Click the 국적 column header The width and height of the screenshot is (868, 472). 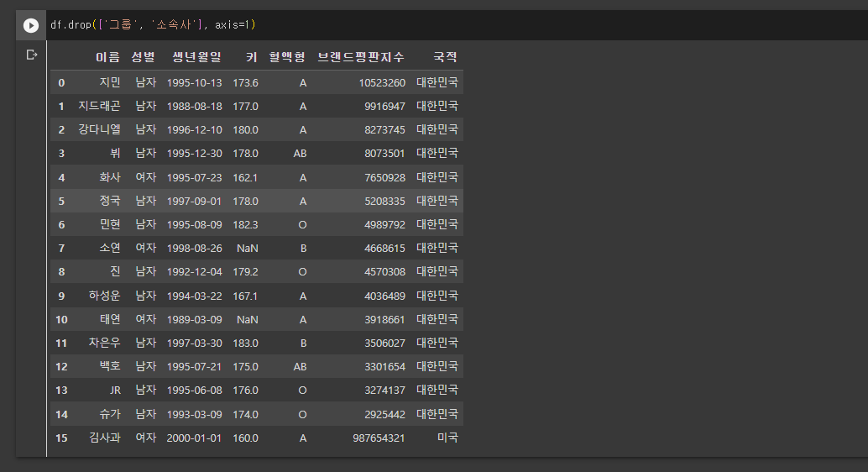coord(445,57)
